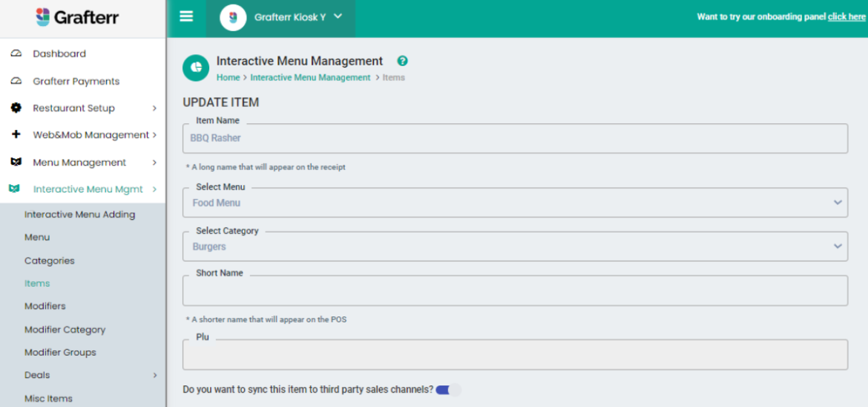Click the Interactive Menu Management breadcrumb link
This screenshot has height=407, width=868.
coord(310,78)
